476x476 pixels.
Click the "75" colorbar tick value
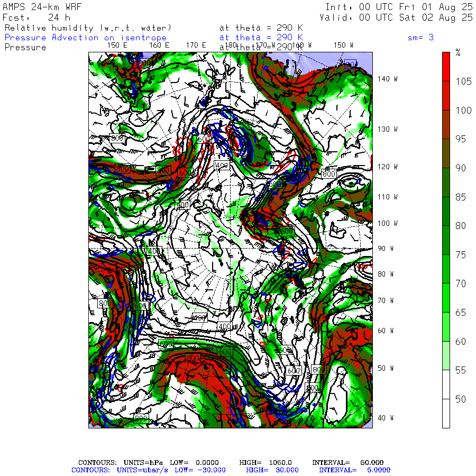coord(461,255)
